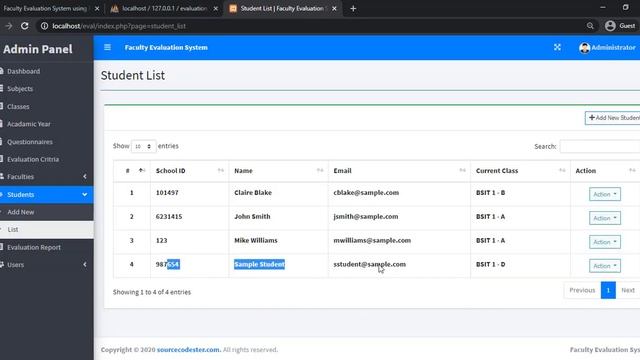Click the Showing 1 to 4 entries text
The width and height of the screenshot is (640, 360).
[x=152, y=292]
